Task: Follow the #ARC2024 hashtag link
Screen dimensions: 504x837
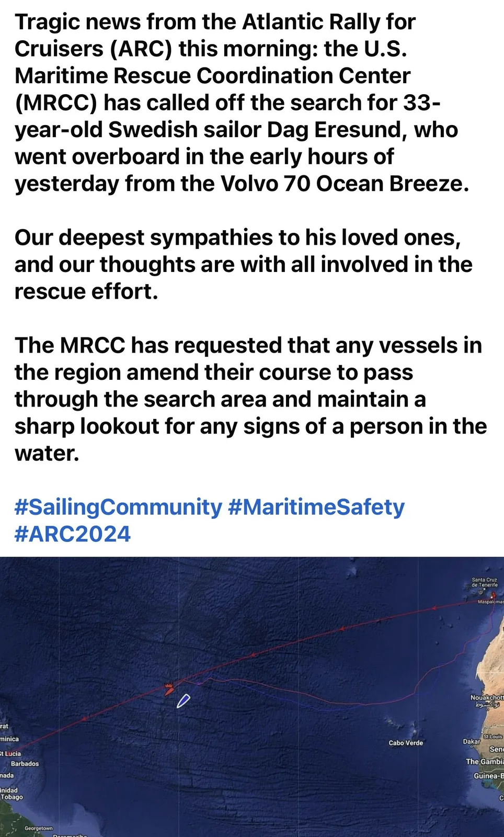Action: (x=73, y=534)
